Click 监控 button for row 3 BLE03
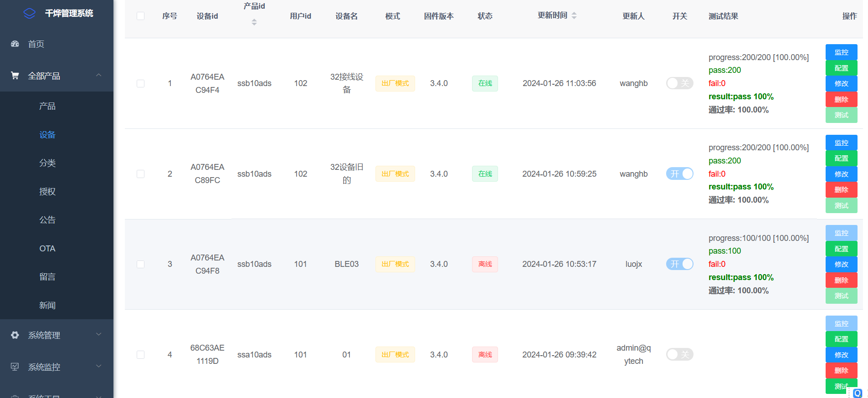The height and width of the screenshot is (398, 868). point(841,233)
